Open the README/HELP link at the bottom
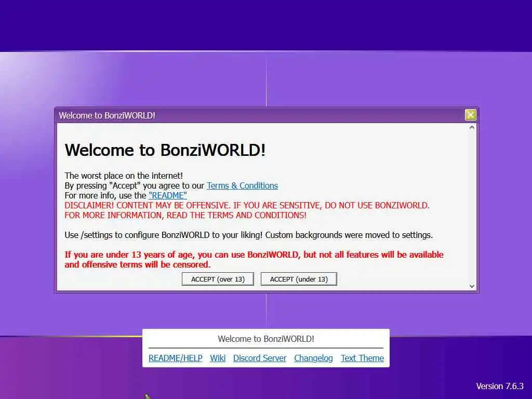Screen dimensions: 532x399 [176, 358]
